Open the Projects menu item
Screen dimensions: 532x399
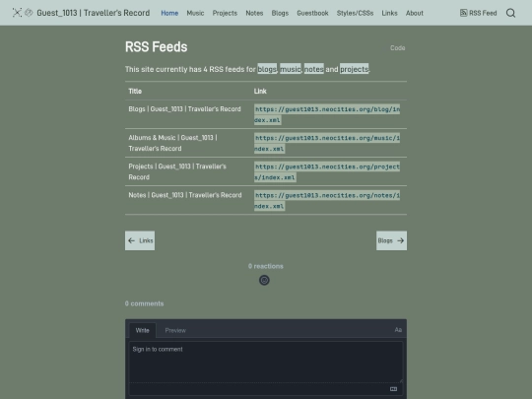coord(225,13)
